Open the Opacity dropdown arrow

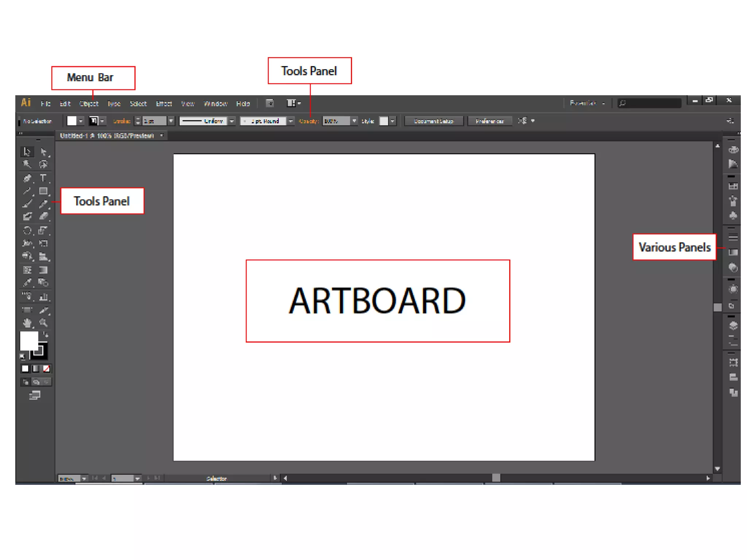(354, 121)
